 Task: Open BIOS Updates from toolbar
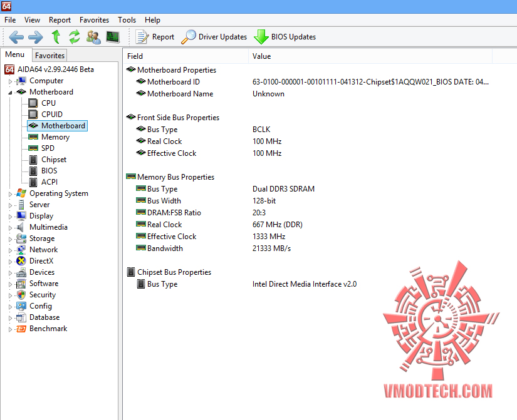tap(285, 37)
